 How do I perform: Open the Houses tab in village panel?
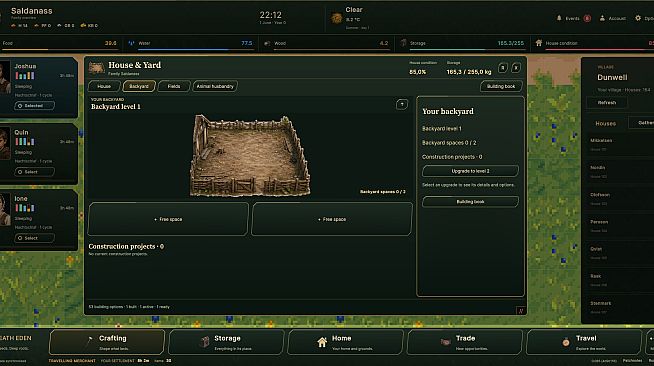606,123
